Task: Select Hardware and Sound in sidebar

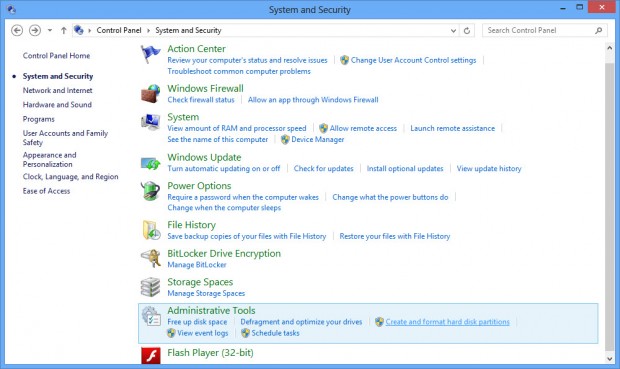Action: point(57,104)
